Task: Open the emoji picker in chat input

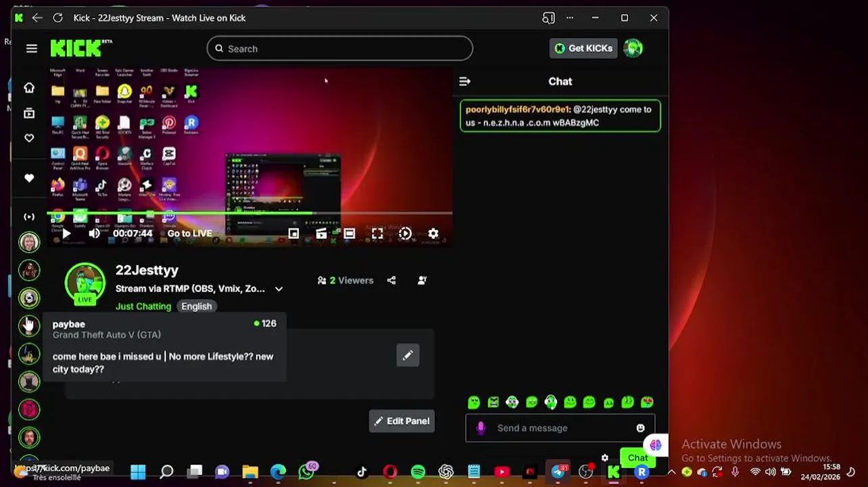Action: (640, 428)
